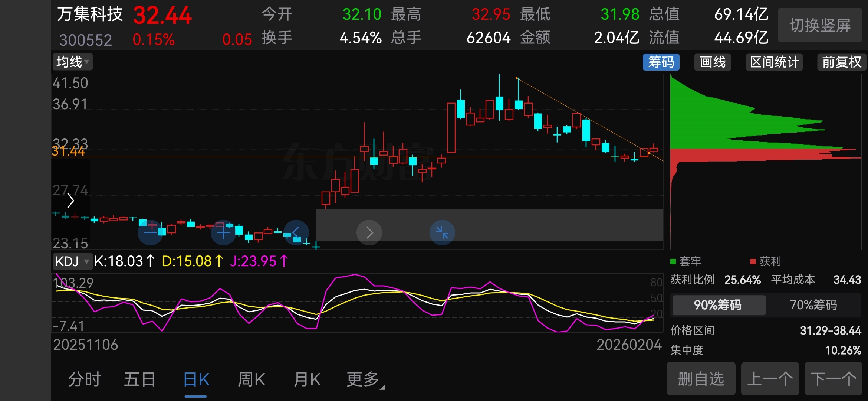
Task: Toggle the 筹码 chip distribution panel
Action: coord(661,62)
